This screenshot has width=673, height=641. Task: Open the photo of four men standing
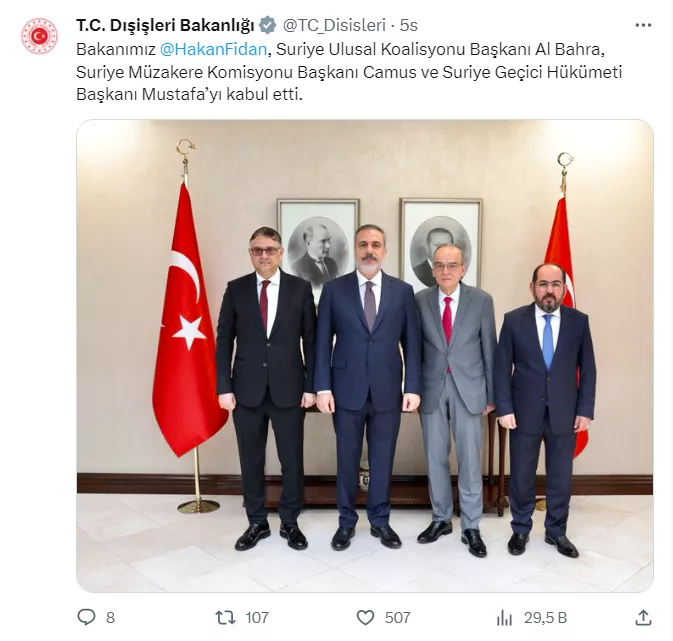tap(365, 356)
